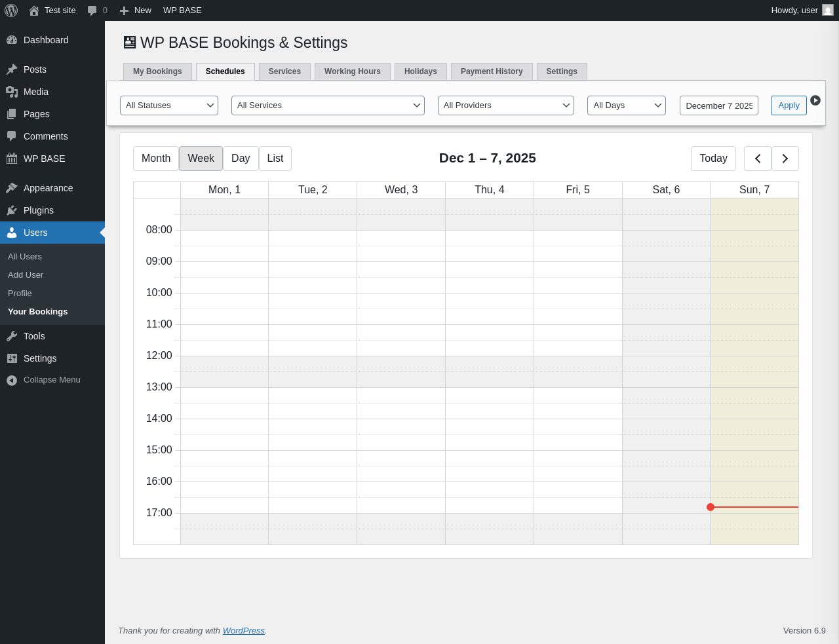Click the 12:00 time label
Viewport: 839px width, 644px height.
tap(159, 356)
